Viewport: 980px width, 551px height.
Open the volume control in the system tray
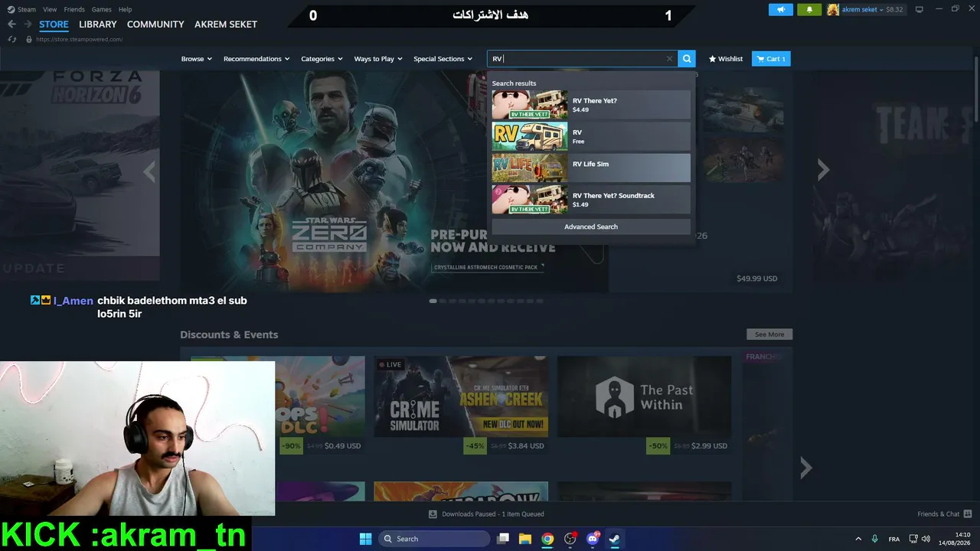click(x=928, y=539)
